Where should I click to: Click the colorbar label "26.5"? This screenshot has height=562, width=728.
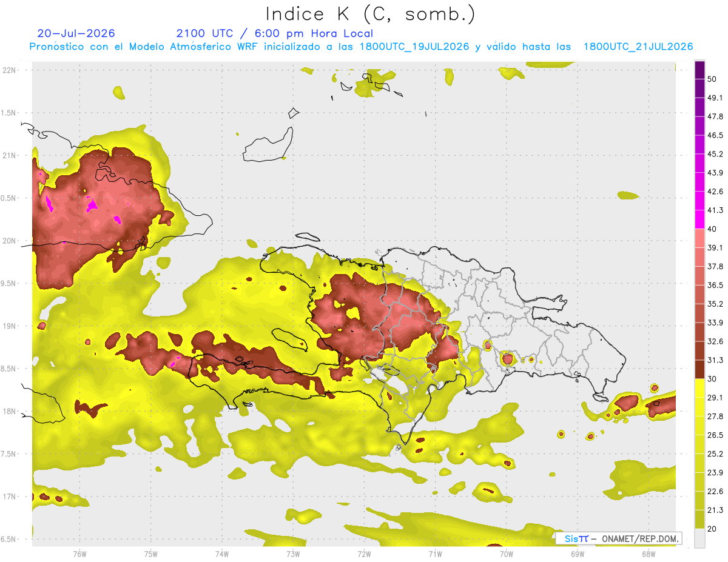(715, 435)
